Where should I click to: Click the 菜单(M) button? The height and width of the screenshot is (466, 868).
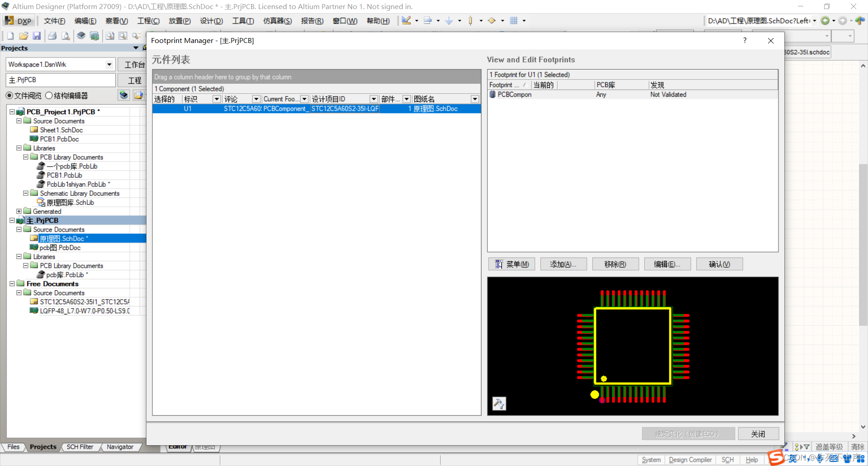coord(512,264)
